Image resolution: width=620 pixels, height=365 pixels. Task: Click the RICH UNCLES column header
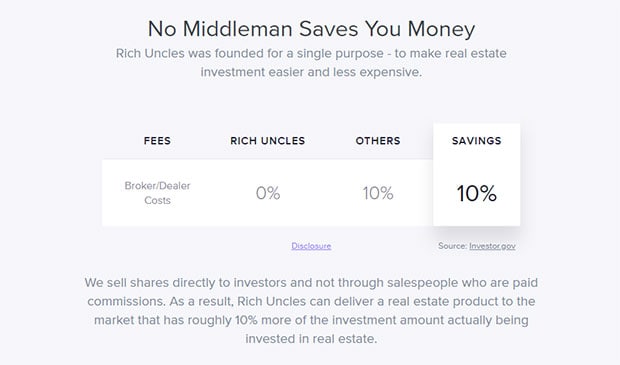coord(268,141)
